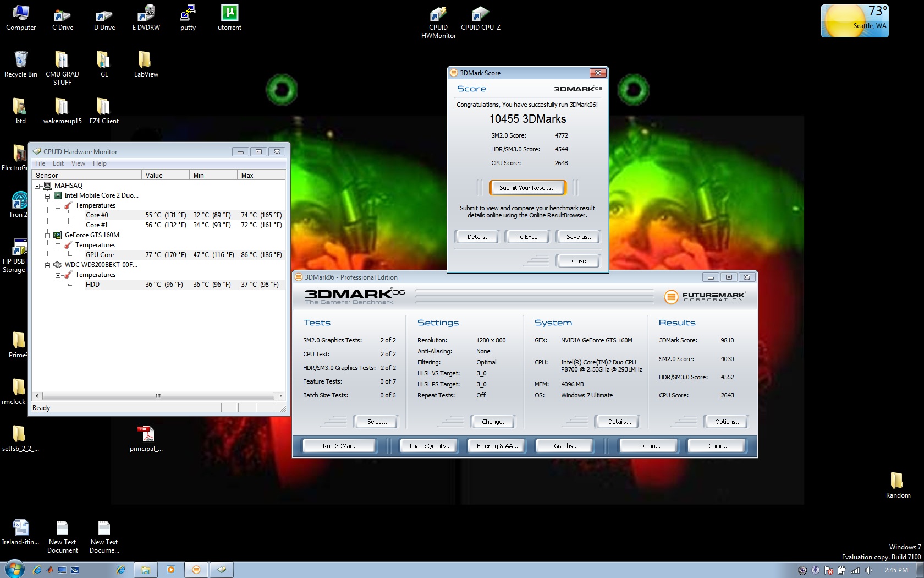This screenshot has width=924, height=578.
Task: Open Image Quality... tool
Action: click(430, 446)
